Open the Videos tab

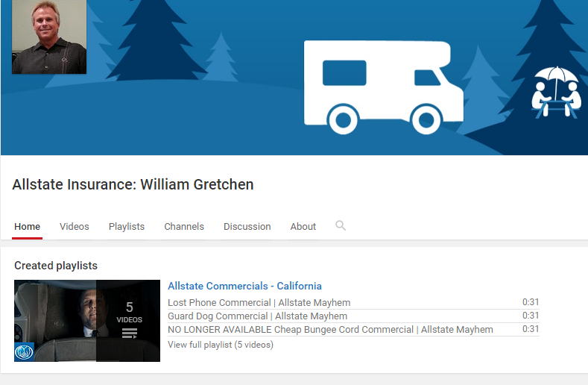[75, 227]
